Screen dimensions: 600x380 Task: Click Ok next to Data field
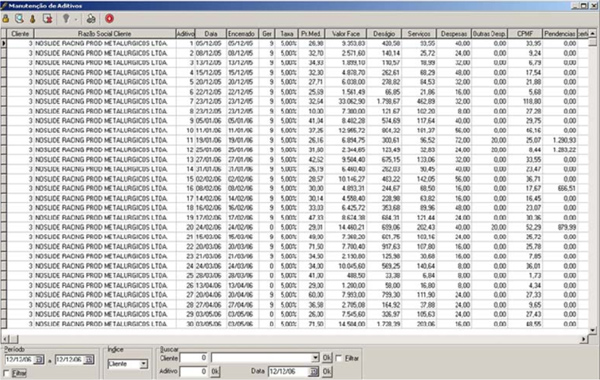327,371
